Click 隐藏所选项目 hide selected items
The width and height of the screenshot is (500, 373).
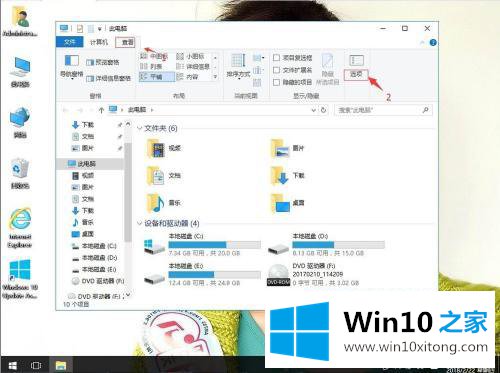click(x=327, y=71)
